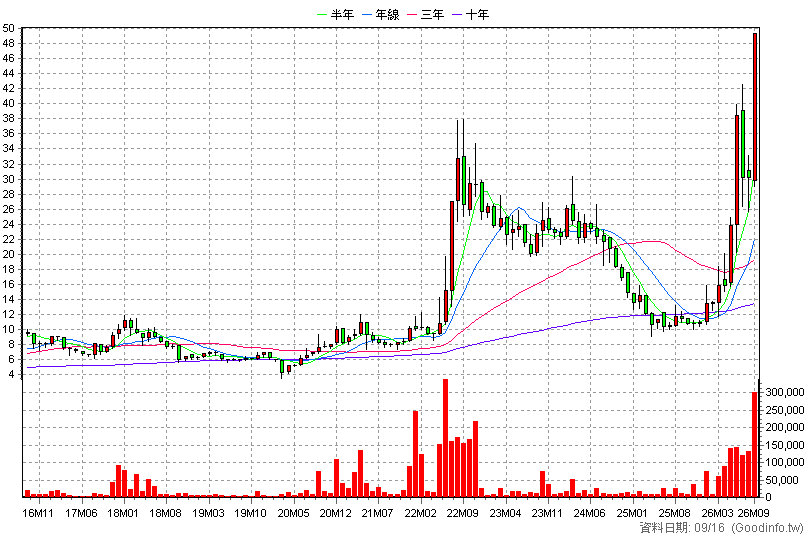Select the 三年 pink legend item

click(426, 14)
